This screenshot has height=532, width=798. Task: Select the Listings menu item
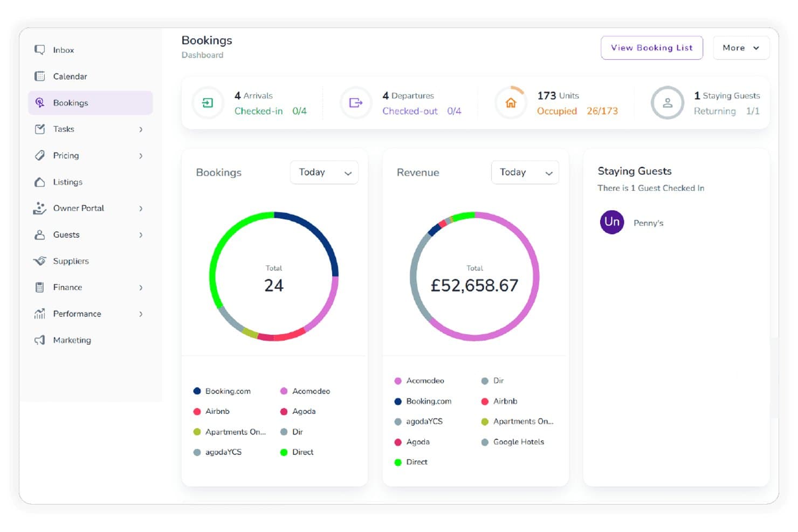(x=90, y=182)
